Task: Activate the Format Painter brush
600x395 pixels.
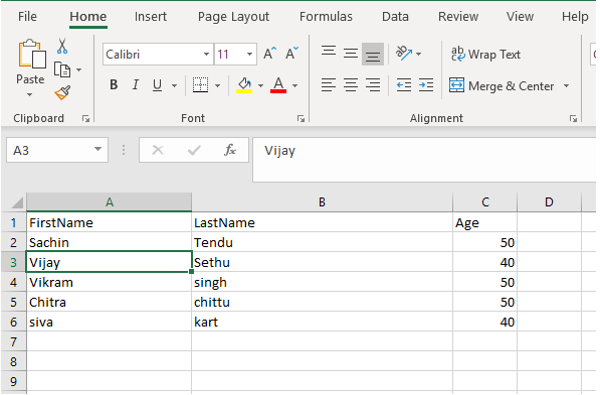Action: [62, 93]
